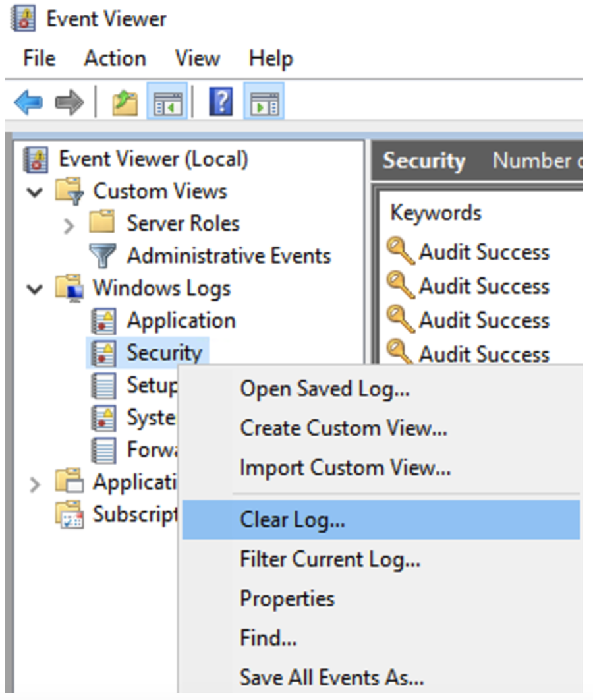The image size is (593, 700).
Task: Open Properties from the context menu
Action: (x=381, y=598)
